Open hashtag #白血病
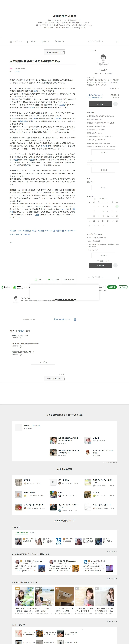 click(13, 231)
